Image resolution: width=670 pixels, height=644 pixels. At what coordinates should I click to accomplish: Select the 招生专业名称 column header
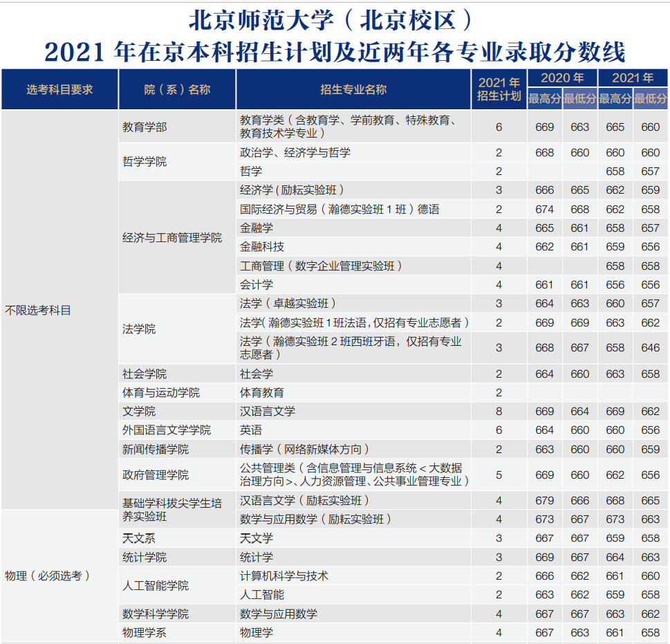(x=353, y=89)
